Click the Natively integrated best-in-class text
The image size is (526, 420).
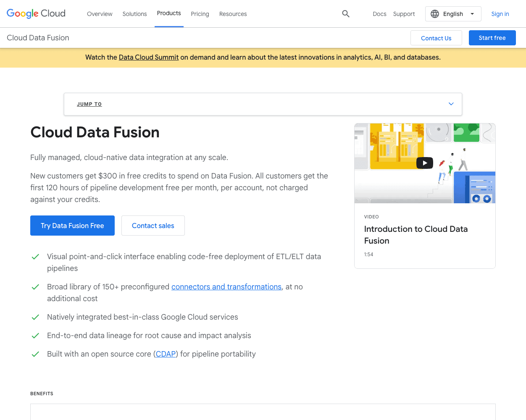(142, 317)
